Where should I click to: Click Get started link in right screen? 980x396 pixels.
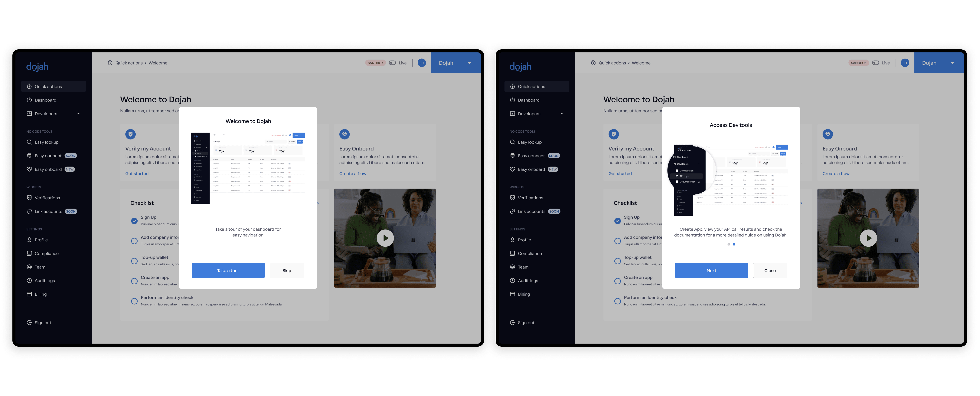click(620, 174)
